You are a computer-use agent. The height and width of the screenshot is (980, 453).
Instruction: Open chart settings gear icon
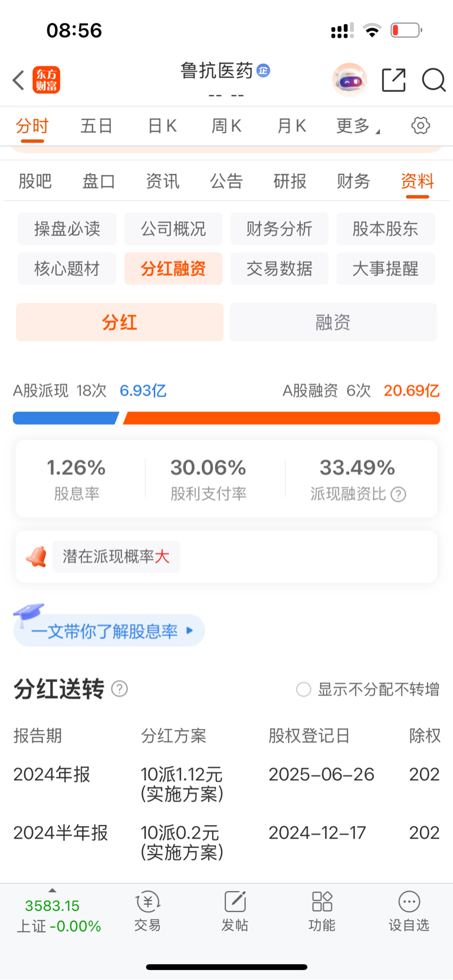click(421, 126)
